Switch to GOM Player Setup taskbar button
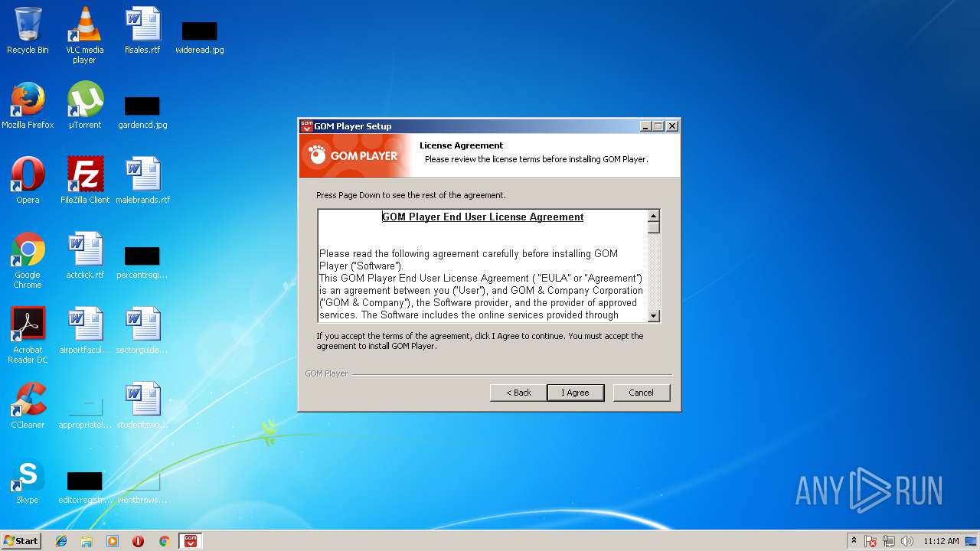Screen dimensions: 980x551 pyautogui.click(x=191, y=541)
